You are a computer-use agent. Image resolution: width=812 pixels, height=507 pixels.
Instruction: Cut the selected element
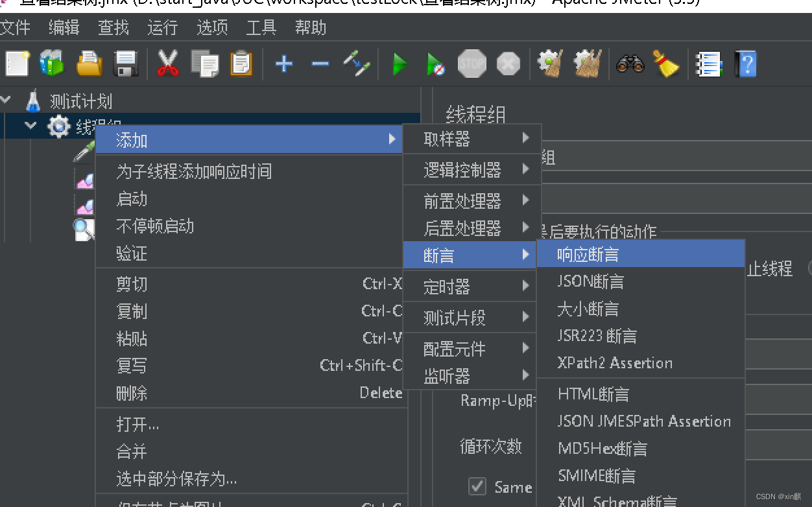(x=167, y=63)
